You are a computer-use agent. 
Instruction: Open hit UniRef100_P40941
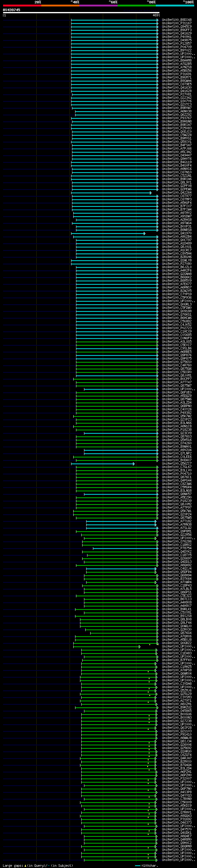point(177,37)
